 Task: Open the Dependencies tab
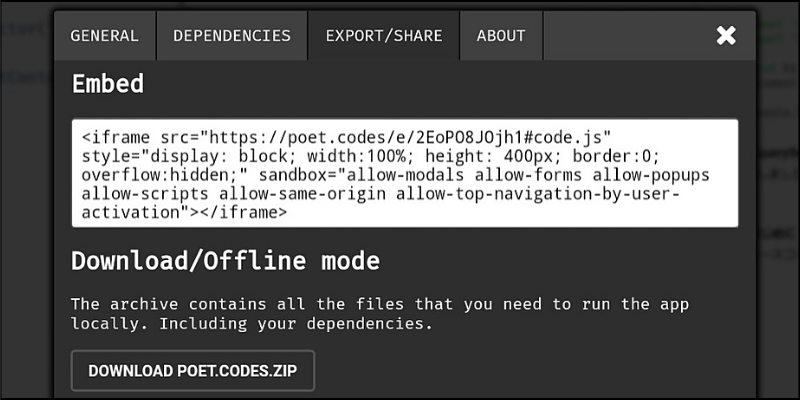pyautogui.click(x=232, y=36)
